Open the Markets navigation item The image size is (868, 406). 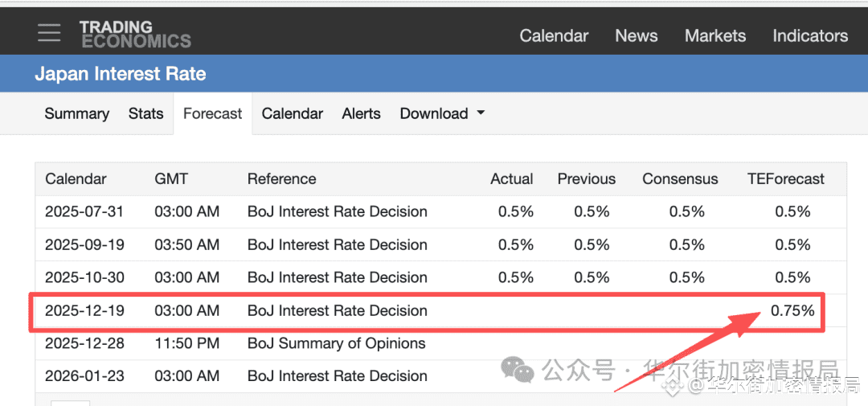(714, 35)
